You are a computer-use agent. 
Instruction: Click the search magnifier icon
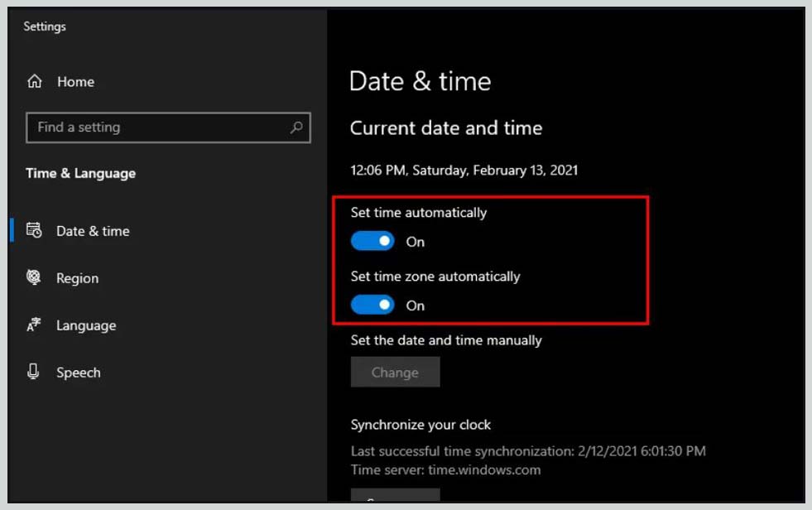point(295,127)
